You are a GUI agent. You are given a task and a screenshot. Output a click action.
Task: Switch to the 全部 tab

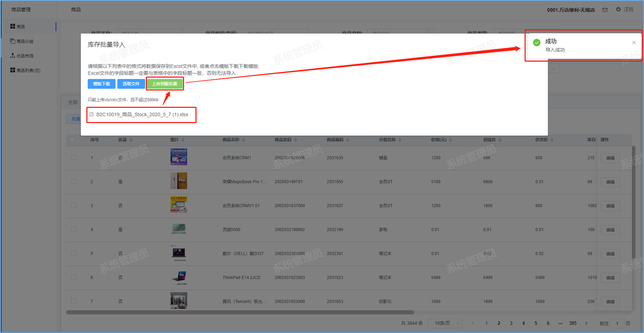click(72, 102)
